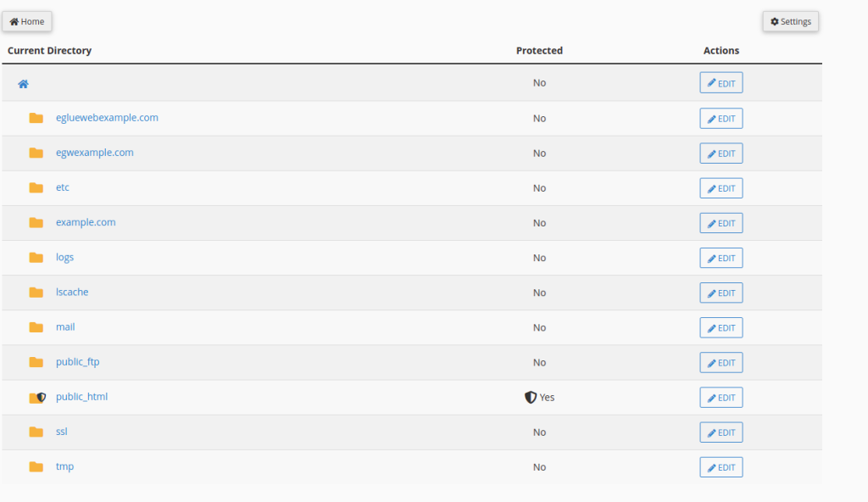The height and width of the screenshot is (502, 868).
Task: Go to Home using the top button
Action: (27, 21)
